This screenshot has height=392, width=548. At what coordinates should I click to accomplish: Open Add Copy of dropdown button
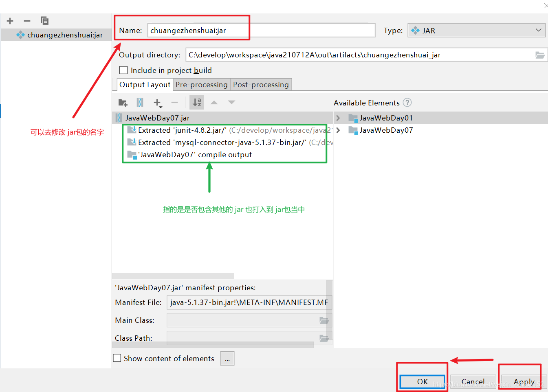[x=158, y=103]
